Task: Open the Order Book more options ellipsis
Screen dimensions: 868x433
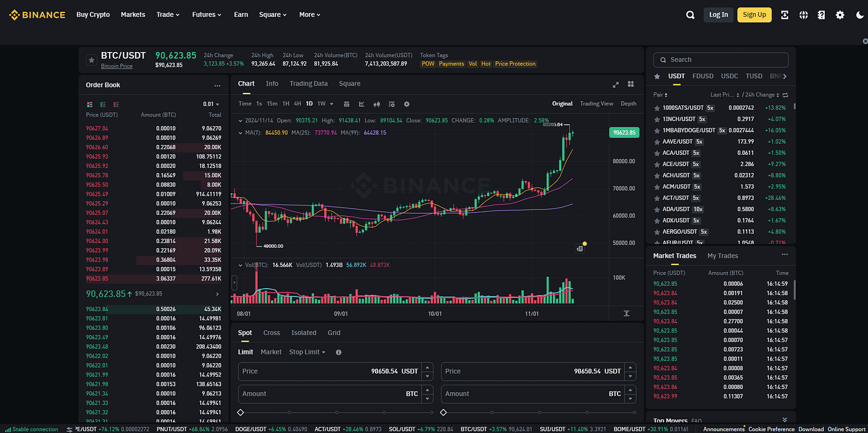Action: (218, 85)
